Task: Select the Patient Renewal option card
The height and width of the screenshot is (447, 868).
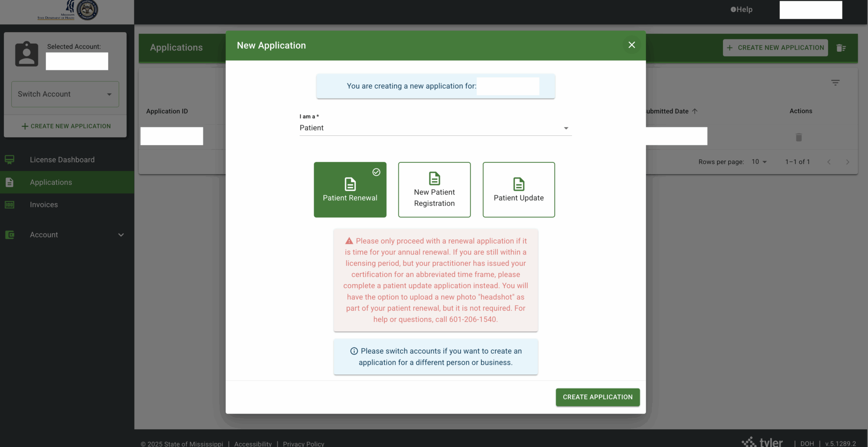Action: (x=350, y=190)
